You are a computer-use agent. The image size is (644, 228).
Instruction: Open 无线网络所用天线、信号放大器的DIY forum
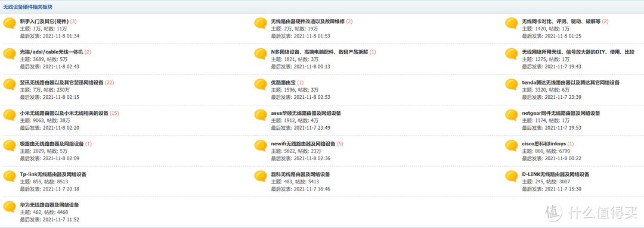tap(578, 52)
